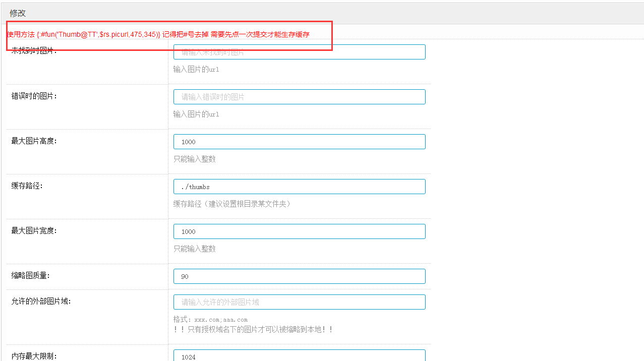Click the 内存最大限制 field showing 1024
The height and width of the screenshot is (361, 644).
[299, 356]
